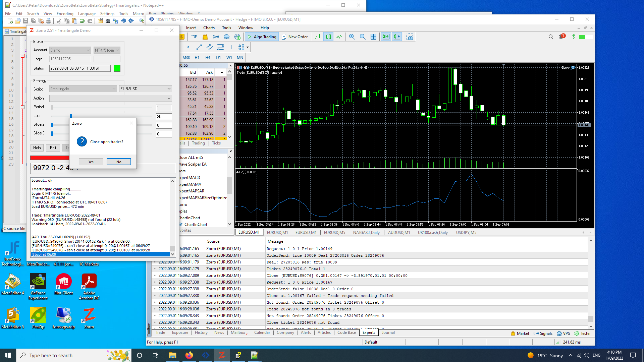Click the Zorro Edit button
The image size is (644, 362).
(53, 148)
